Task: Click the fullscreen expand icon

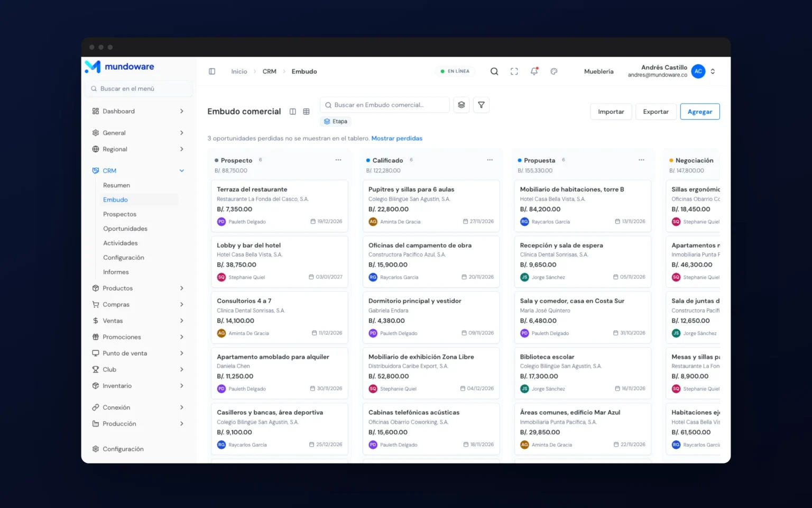Action: pos(514,71)
